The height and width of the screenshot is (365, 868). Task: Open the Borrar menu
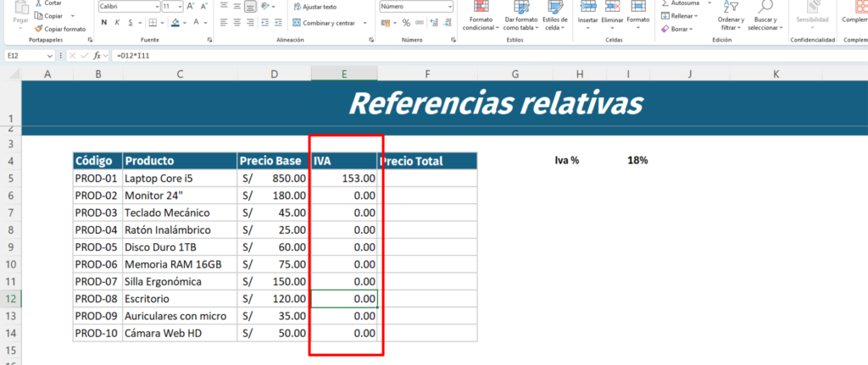676,29
